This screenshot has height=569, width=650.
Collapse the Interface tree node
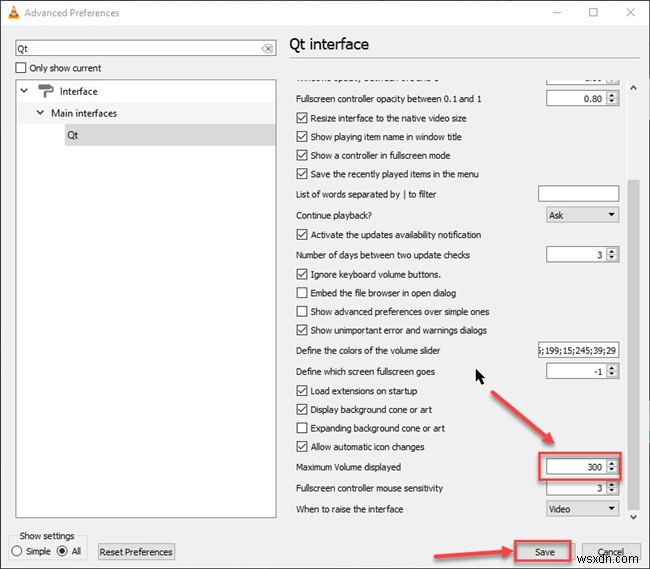click(24, 90)
